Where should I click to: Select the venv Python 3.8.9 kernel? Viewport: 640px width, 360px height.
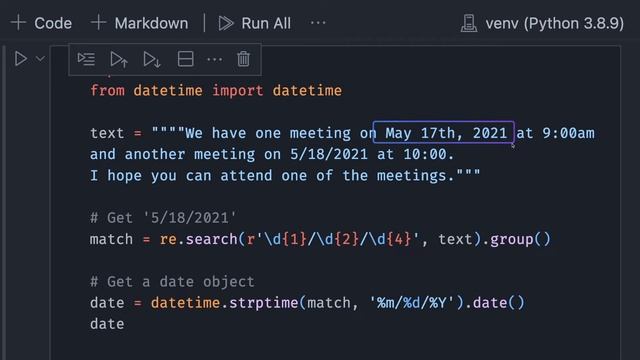(542, 23)
